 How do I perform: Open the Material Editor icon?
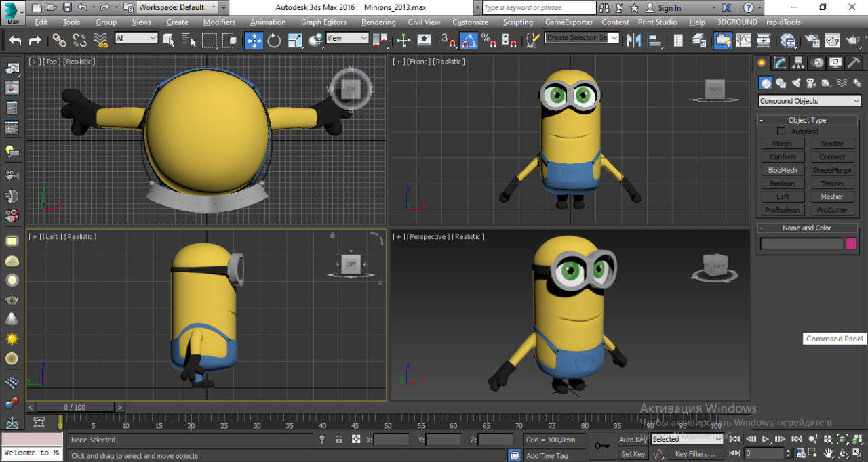[788, 40]
